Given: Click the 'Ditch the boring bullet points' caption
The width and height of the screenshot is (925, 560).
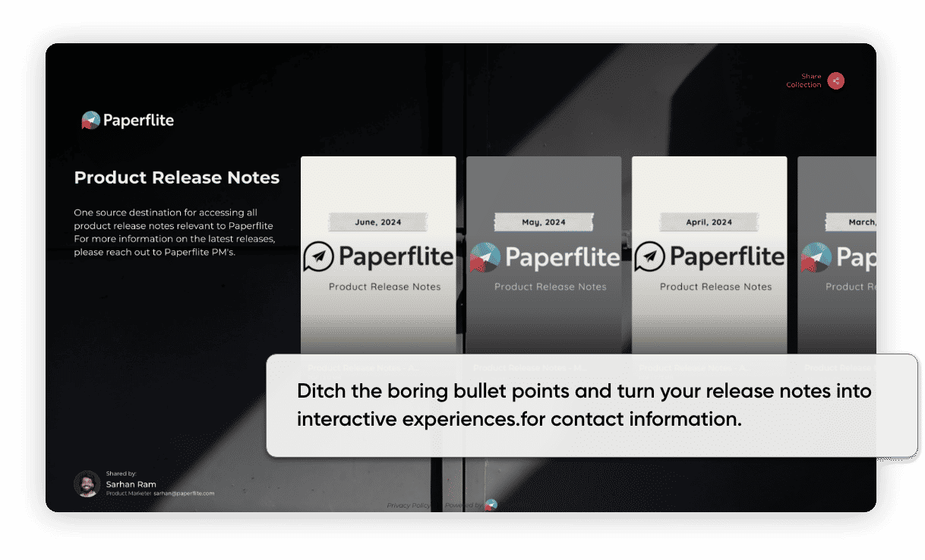Looking at the screenshot, I should [584, 405].
